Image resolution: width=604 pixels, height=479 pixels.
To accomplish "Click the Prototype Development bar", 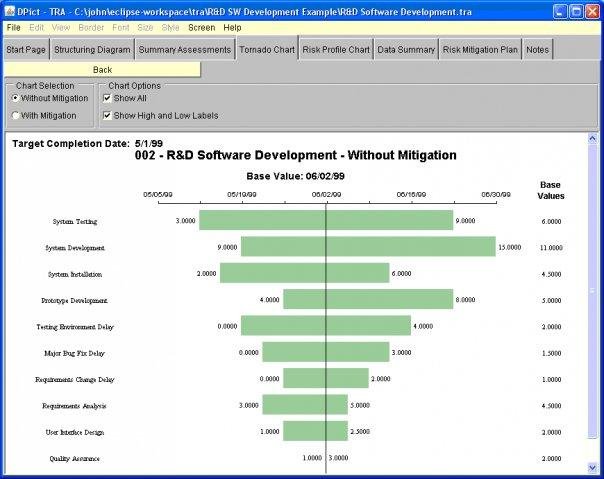I will [368, 299].
